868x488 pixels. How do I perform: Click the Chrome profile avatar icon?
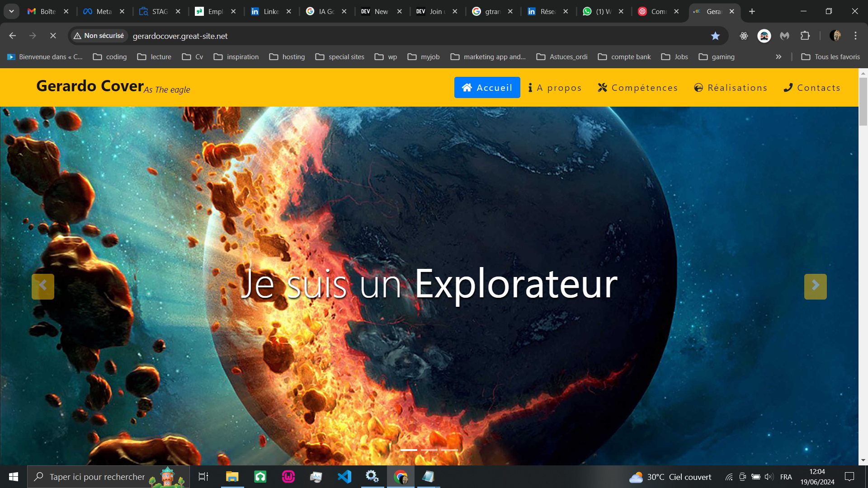(x=835, y=36)
